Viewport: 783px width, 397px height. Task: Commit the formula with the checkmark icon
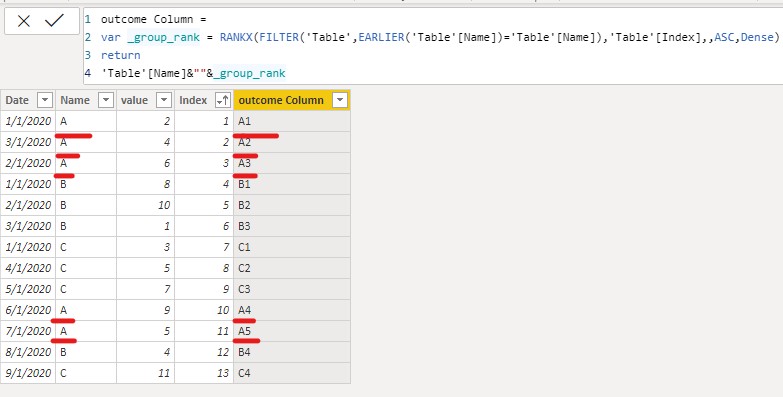pos(54,20)
